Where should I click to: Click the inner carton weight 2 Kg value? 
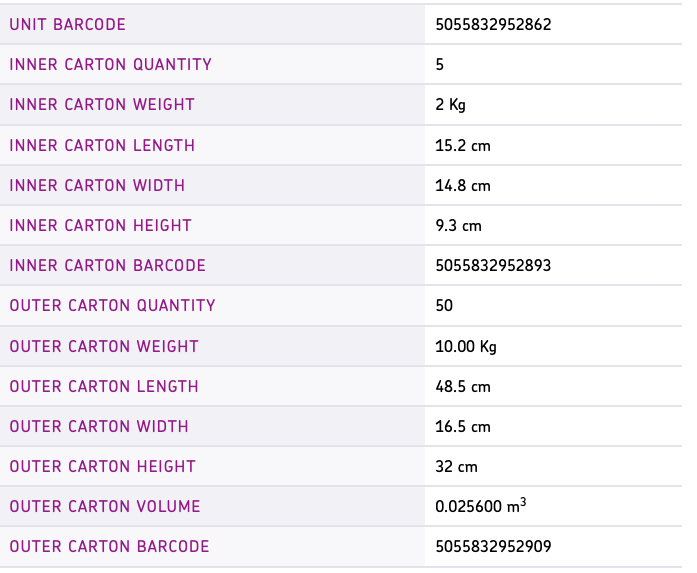pos(451,105)
